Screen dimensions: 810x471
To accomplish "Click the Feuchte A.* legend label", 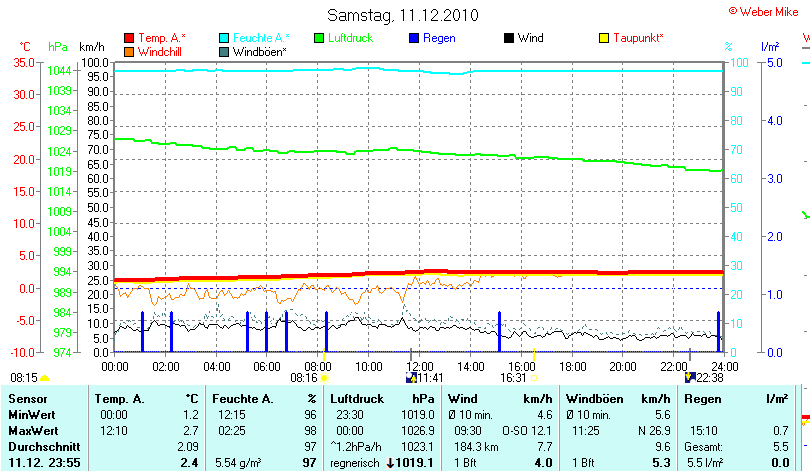I will (261, 38).
